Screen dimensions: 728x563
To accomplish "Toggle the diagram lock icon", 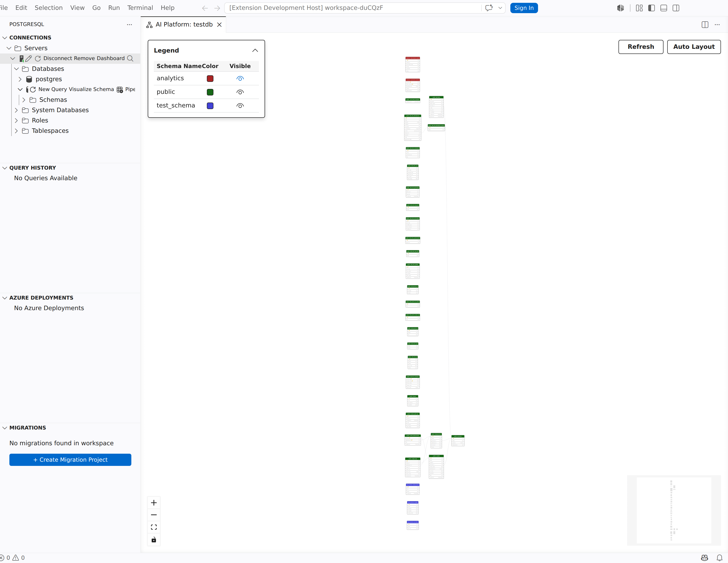I will 154,540.
